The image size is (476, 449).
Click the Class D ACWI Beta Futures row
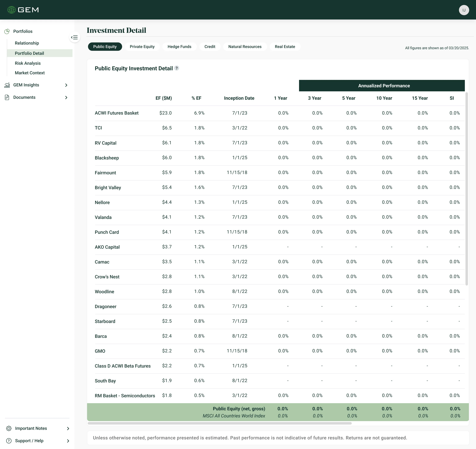tap(280, 366)
